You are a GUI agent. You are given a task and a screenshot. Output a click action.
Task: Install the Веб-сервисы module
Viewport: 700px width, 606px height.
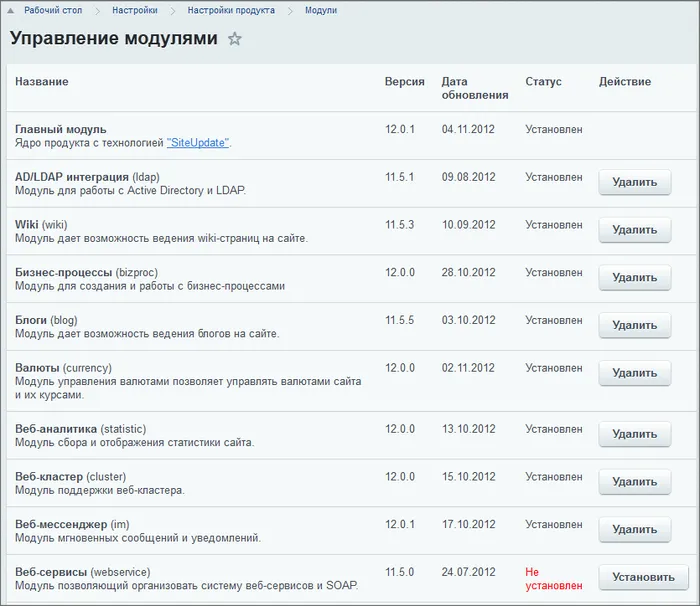click(x=643, y=577)
